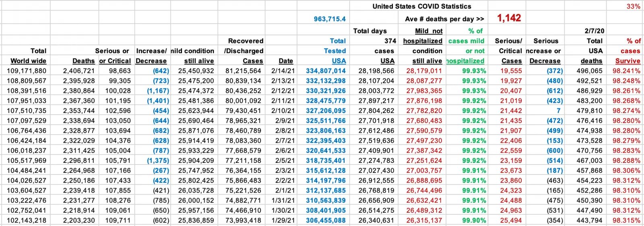Select the green 99.90% cell
The image size is (644, 226).
[474, 220]
